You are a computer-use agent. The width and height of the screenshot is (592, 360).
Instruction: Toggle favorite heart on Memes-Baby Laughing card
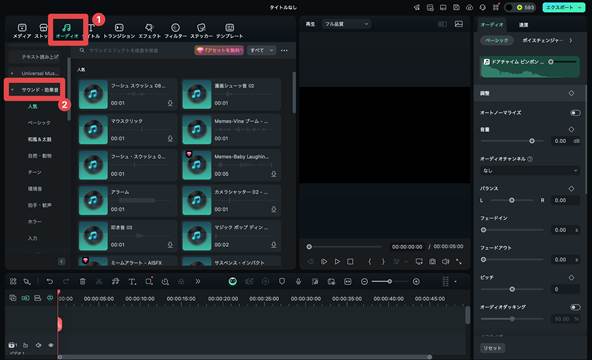(x=189, y=154)
